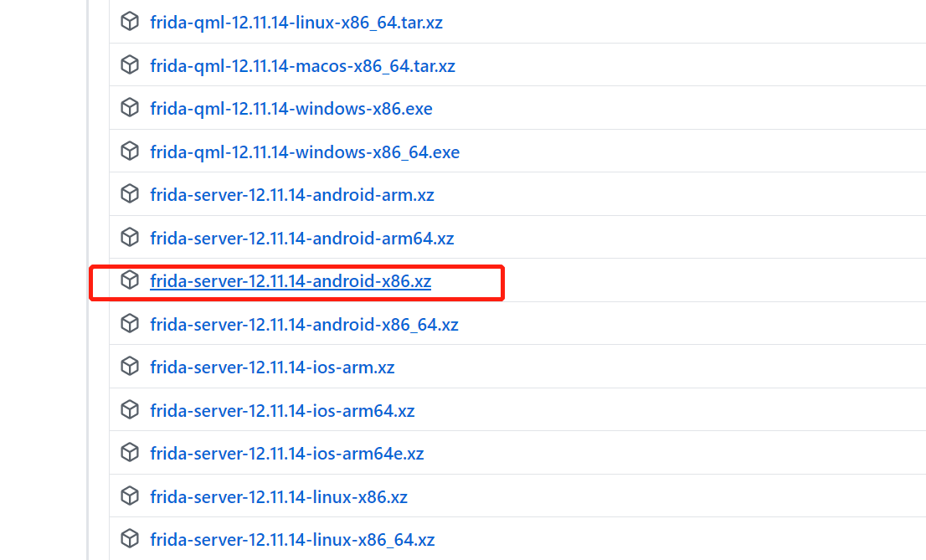
Task: Click the frida-qml-12.11.14-linux-x86_64.tar.xz download link
Action: point(296,22)
